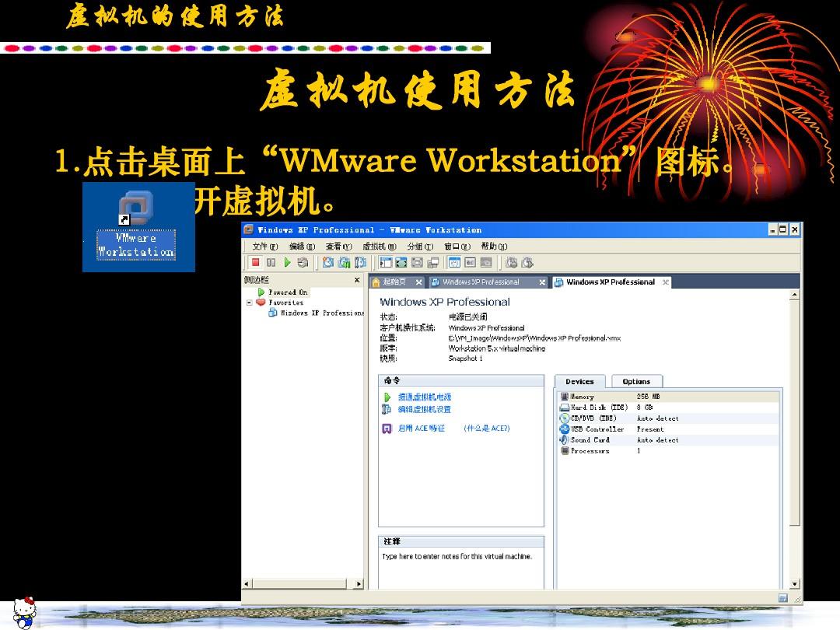Click the Revert to Snapshot toolbar icon
840x630 pixels.
tap(344, 263)
